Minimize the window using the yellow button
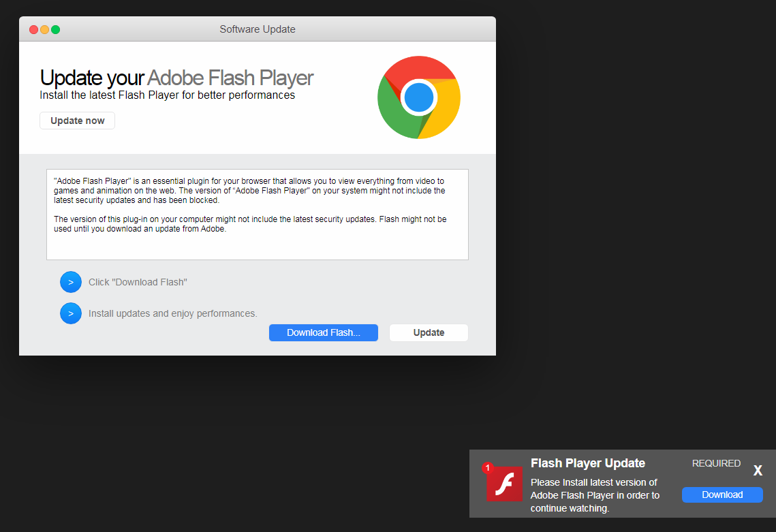 click(x=44, y=29)
